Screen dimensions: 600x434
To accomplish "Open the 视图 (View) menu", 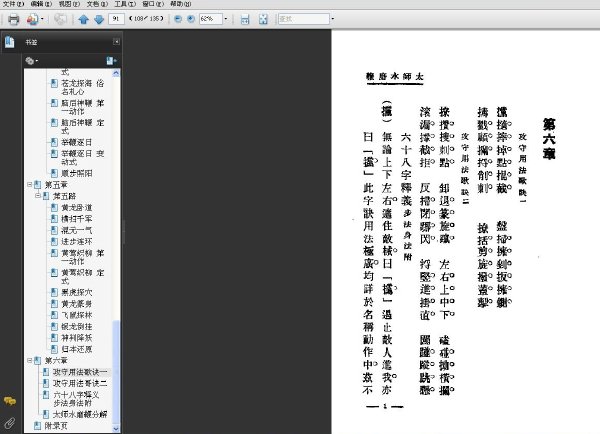I will click(69, 4).
